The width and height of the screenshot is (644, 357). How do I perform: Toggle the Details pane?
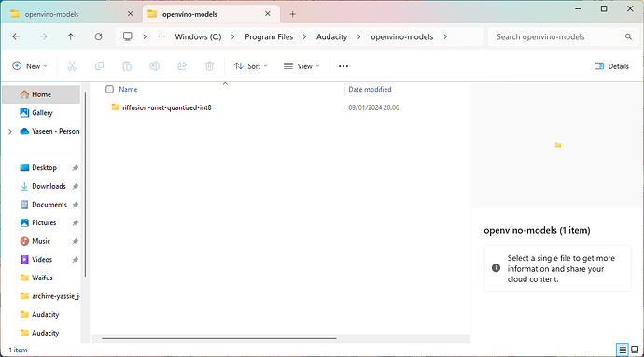click(611, 66)
